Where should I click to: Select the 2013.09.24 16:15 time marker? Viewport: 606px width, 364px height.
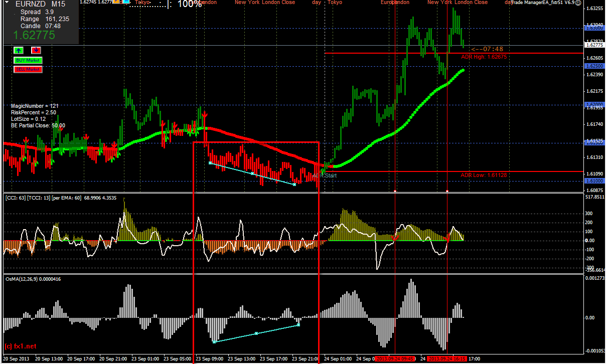(x=447, y=359)
